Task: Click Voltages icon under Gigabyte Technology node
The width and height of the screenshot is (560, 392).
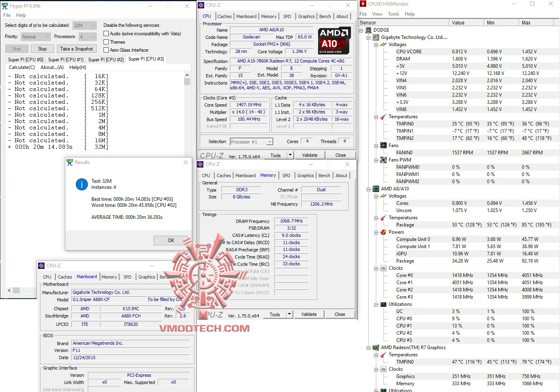Action: [x=383, y=44]
